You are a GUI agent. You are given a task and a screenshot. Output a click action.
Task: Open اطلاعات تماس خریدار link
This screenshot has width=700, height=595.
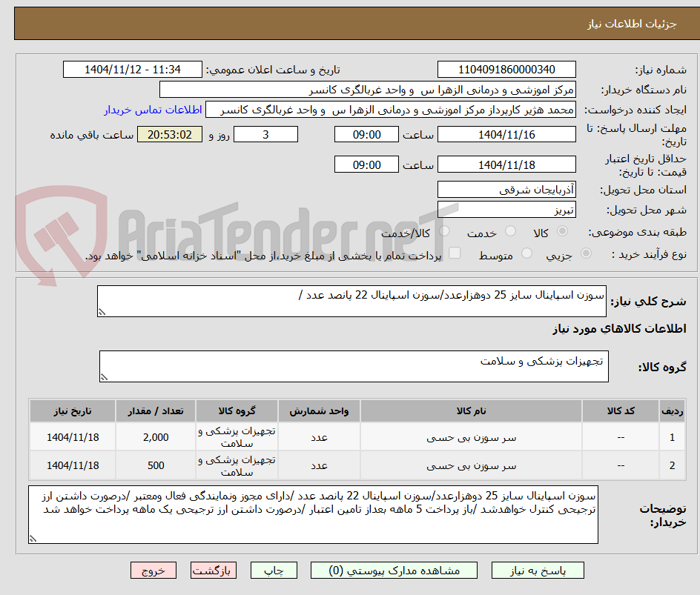coord(153,110)
